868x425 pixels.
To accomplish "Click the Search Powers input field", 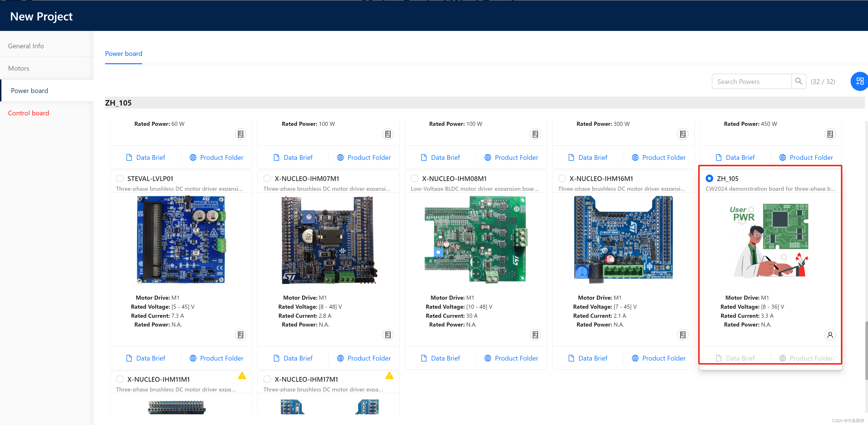I will [x=751, y=82].
